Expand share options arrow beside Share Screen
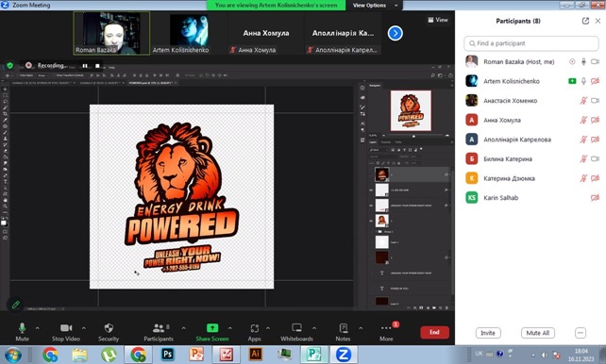This screenshot has height=364, width=606. pos(230,328)
